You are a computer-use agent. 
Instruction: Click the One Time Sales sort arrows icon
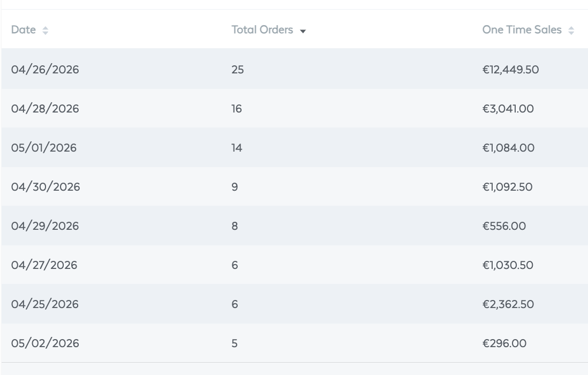click(571, 31)
